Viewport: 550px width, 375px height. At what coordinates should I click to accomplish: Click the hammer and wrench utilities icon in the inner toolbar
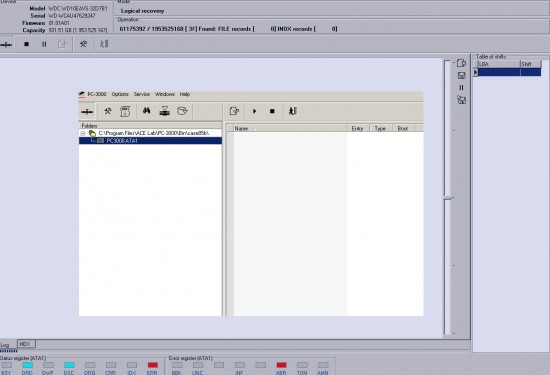coord(108,111)
